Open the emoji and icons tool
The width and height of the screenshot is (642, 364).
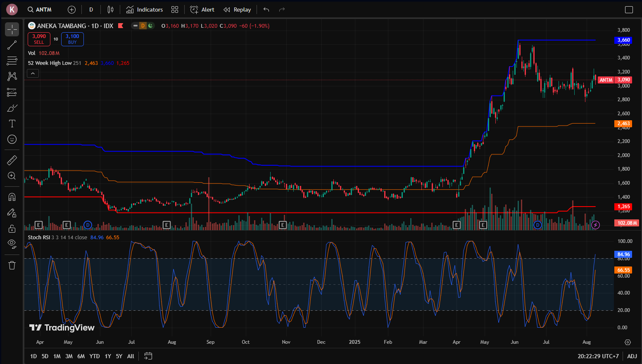(x=12, y=139)
